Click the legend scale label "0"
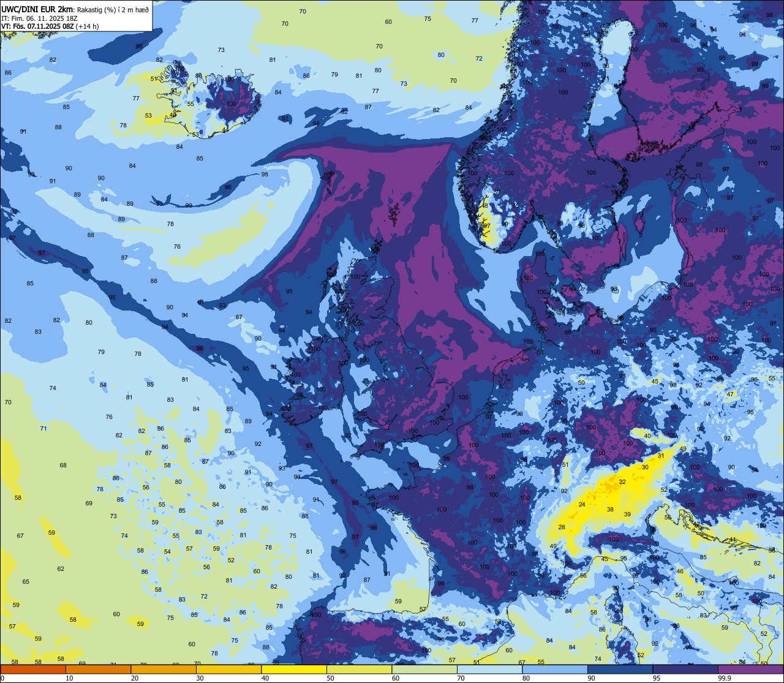Image resolution: width=784 pixels, height=683 pixels. coord(2,678)
